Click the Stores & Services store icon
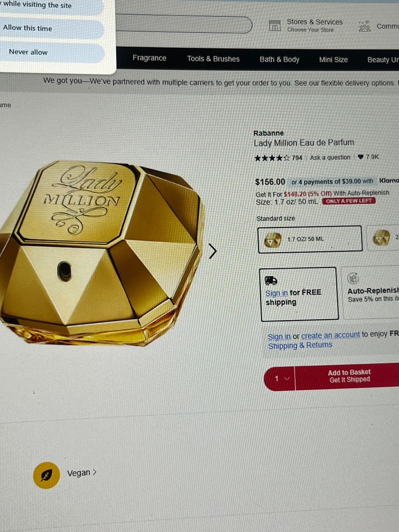This screenshot has width=399, height=532. click(x=274, y=25)
